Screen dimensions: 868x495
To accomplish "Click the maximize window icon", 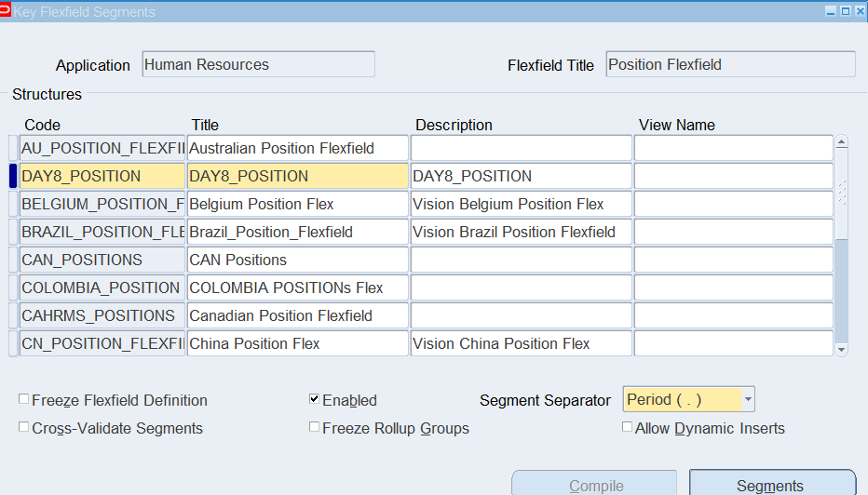I will click(x=845, y=11).
